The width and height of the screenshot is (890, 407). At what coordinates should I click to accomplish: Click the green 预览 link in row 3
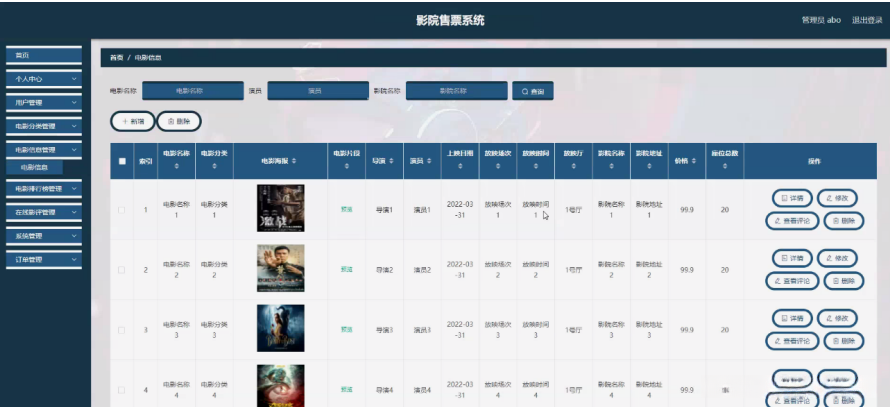pos(347,329)
